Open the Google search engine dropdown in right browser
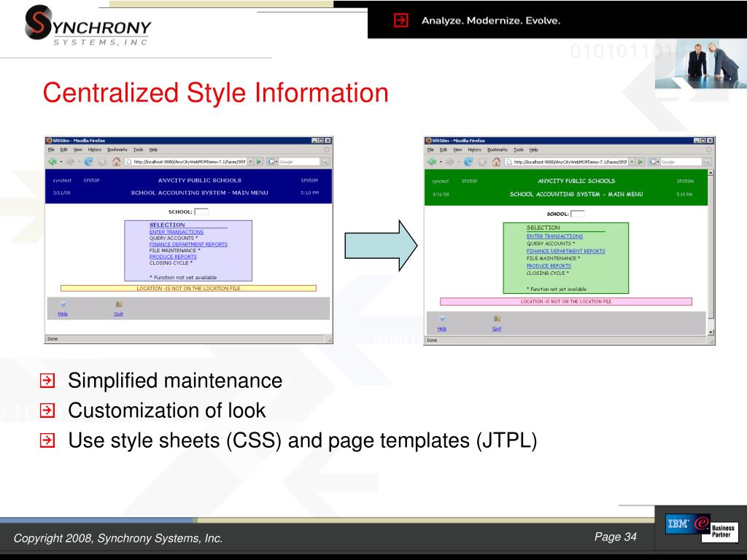747x560 pixels. [656, 162]
